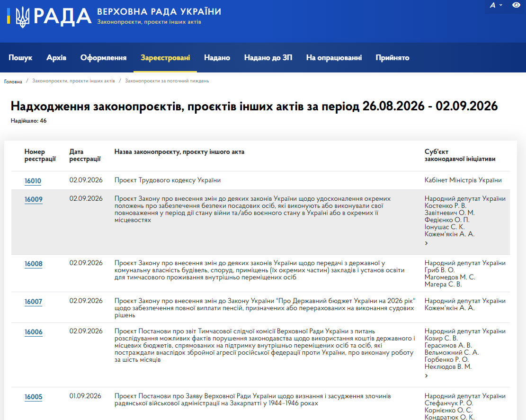
Task: Click the Rada trident logo
Action: [x=22, y=17]
